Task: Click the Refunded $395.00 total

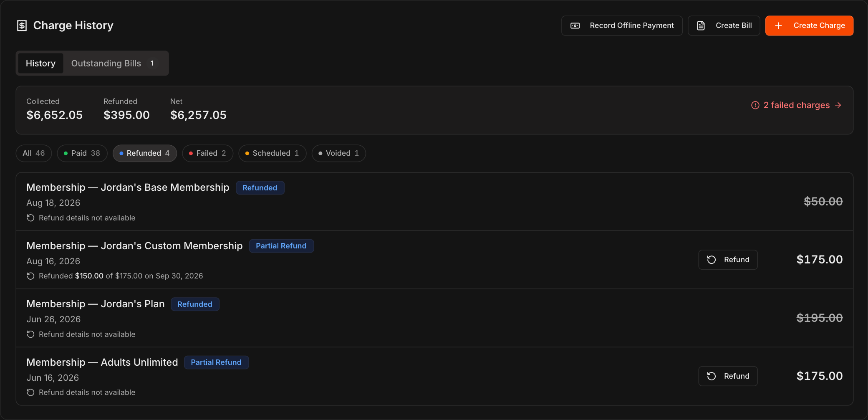Action: 126,110
